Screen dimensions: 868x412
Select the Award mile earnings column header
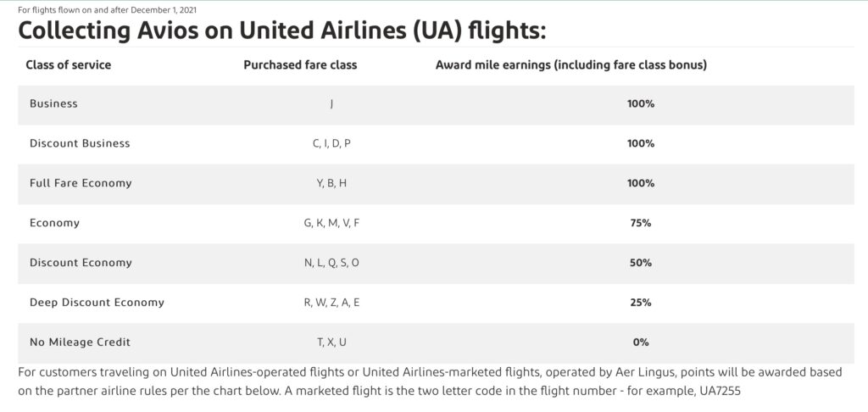(x=571, y=64)
